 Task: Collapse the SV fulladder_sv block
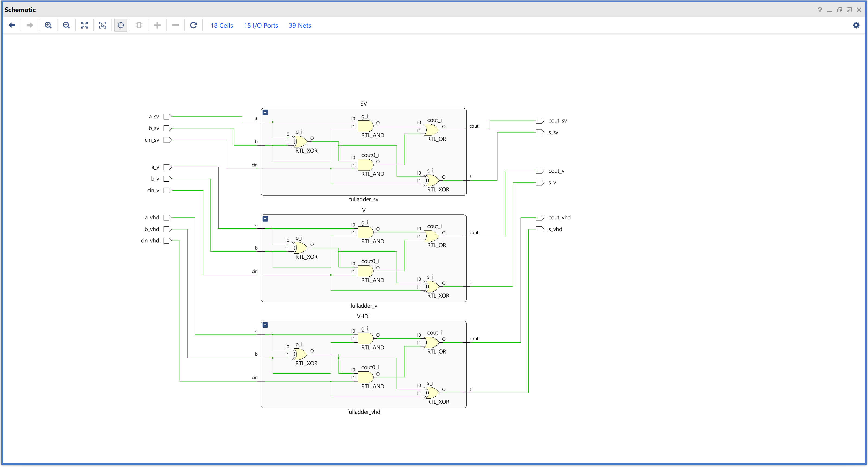tap(266, 112)
